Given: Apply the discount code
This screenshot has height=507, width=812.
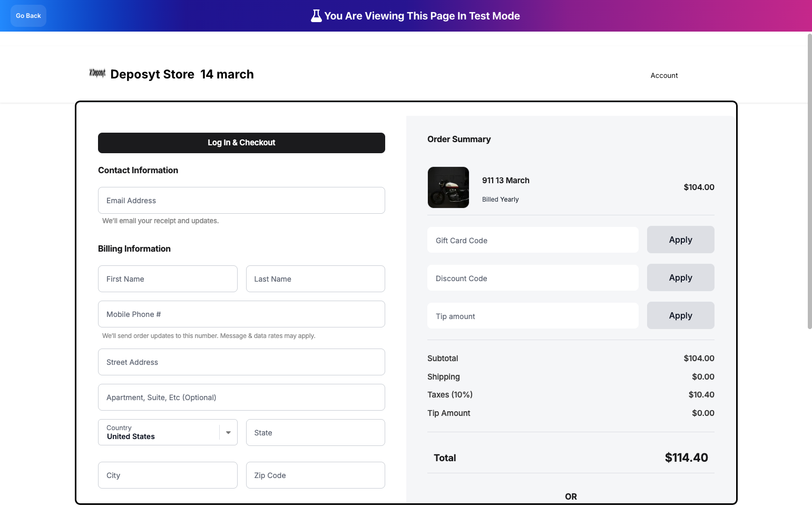Looking at the screenshot, I should coord(680,277).
